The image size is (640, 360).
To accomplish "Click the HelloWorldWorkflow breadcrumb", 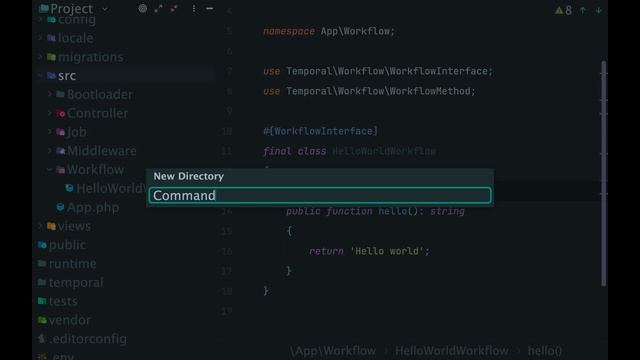I will pos(452,351).
